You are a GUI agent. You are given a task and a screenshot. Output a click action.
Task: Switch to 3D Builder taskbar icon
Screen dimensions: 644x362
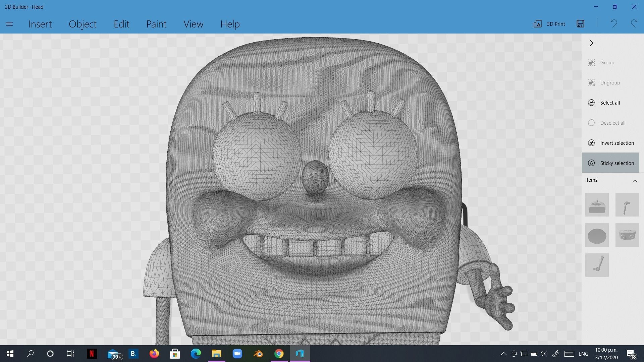(300, 354)
